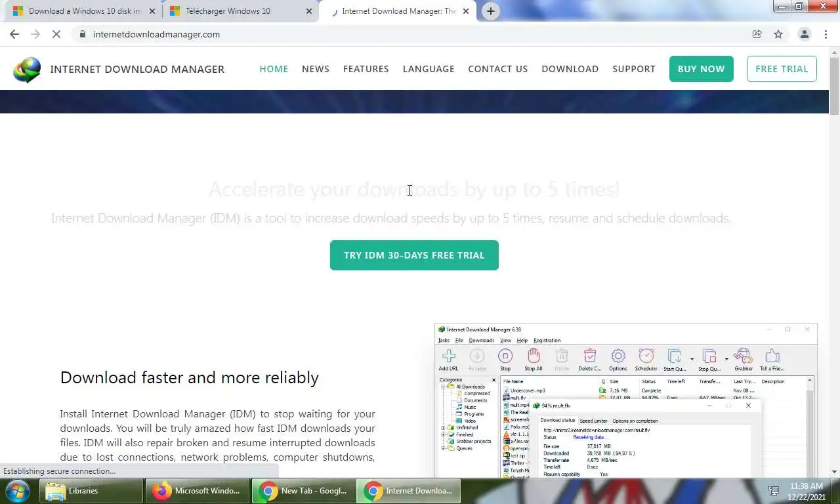The width and height of the screenshot is (840, 504).
Task: Open the FEATURES page
Action: [366, 69]
